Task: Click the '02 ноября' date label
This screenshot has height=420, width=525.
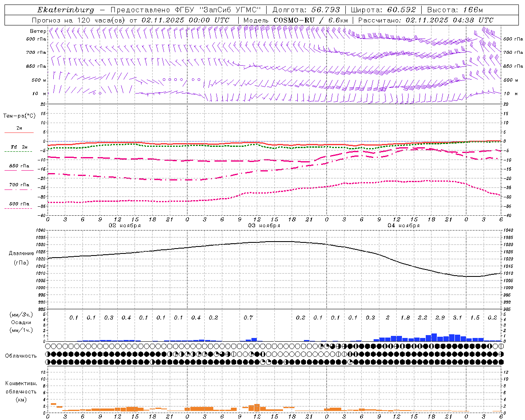Action: pyautogui.click(x=125, y=226)
